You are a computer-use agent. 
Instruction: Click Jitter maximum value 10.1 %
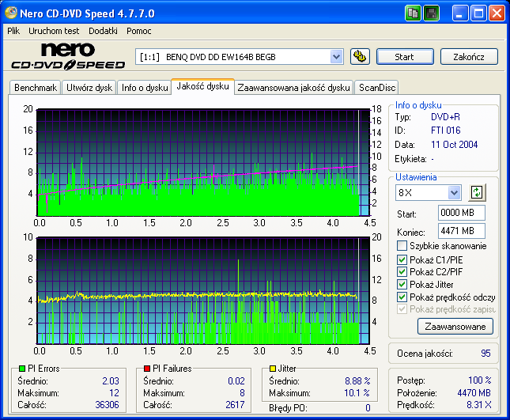357,392
